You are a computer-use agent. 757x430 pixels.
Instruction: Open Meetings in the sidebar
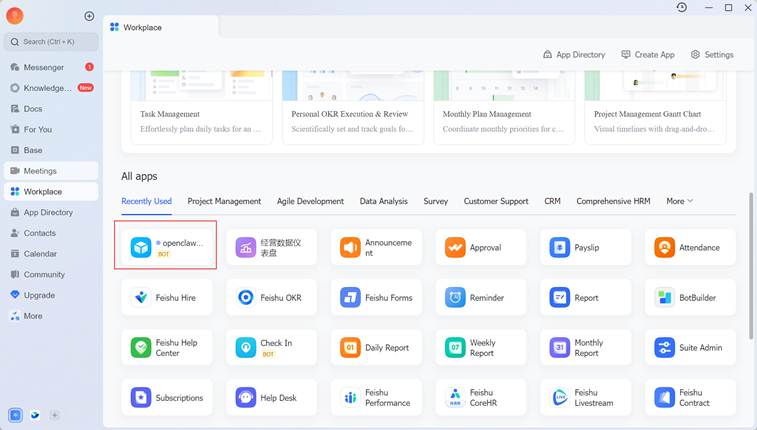(x=51, y=171)
